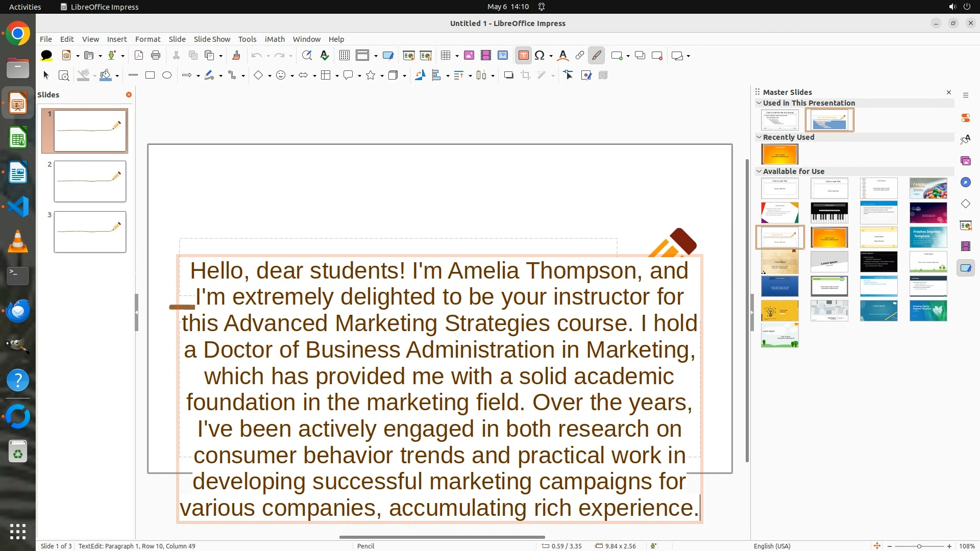The image size is (980, 551).
Task: Click the Insert Image icon
Action: pos(469,56)
